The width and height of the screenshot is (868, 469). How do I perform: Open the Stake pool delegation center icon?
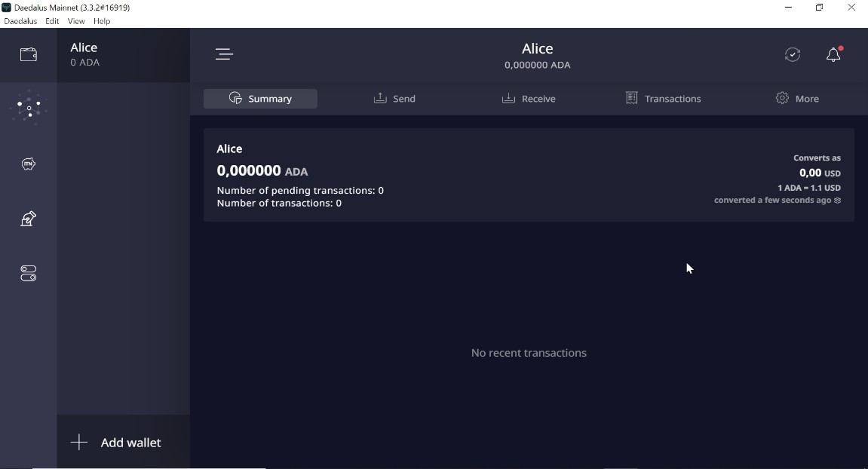coord(28,107)
